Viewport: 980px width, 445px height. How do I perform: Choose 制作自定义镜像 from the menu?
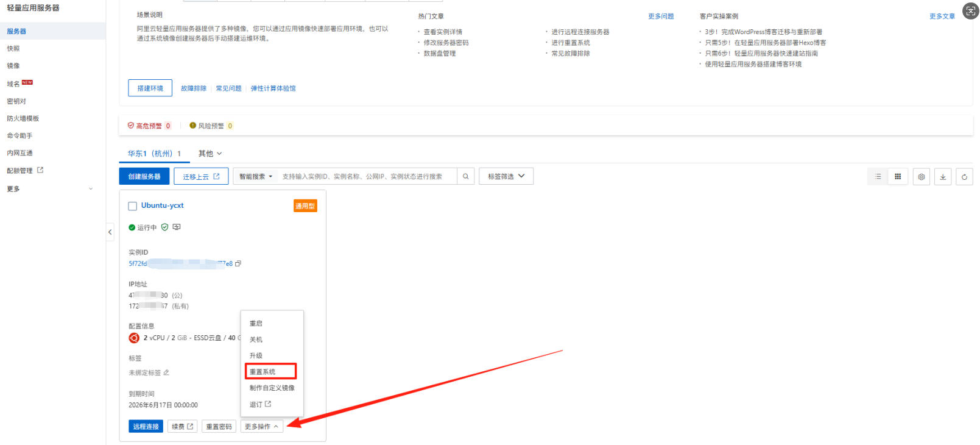tap(272, 388)
